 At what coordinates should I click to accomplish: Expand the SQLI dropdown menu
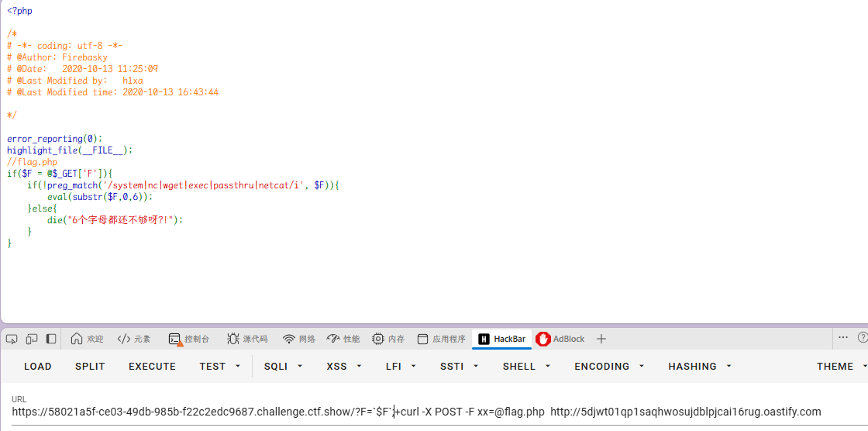284,366
